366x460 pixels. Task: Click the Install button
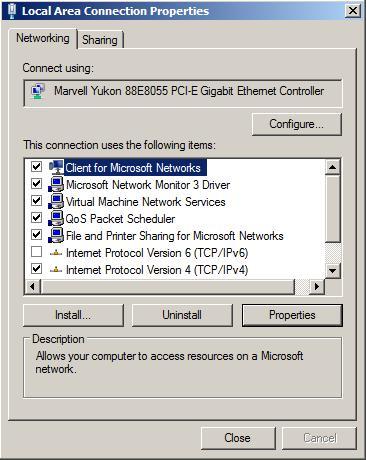tap(73, 315)
